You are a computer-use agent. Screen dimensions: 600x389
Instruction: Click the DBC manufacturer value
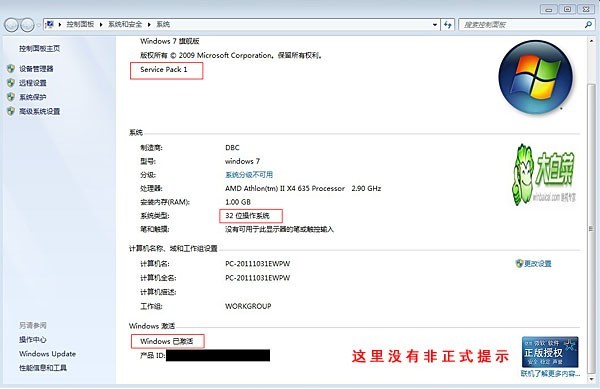[232, 148]
